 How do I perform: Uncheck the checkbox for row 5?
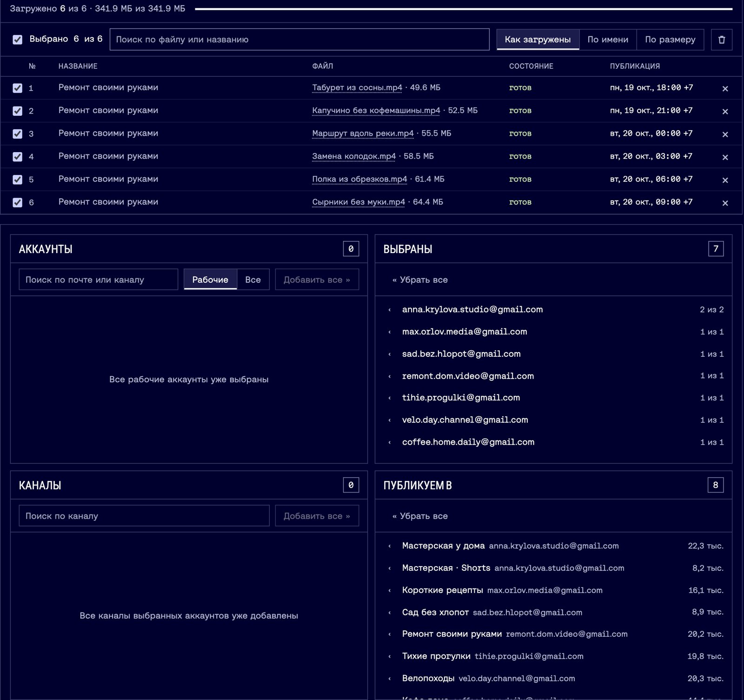coord(17,179)
